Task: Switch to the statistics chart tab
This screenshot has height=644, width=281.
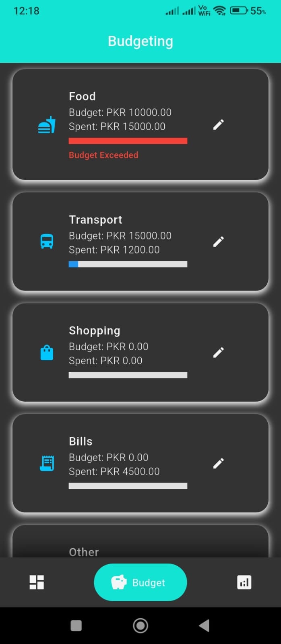Action: [244, 582]
